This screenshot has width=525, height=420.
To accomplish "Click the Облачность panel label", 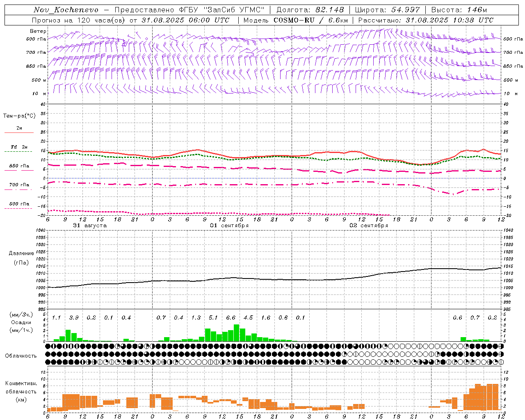I will click(x=21, y=356).
